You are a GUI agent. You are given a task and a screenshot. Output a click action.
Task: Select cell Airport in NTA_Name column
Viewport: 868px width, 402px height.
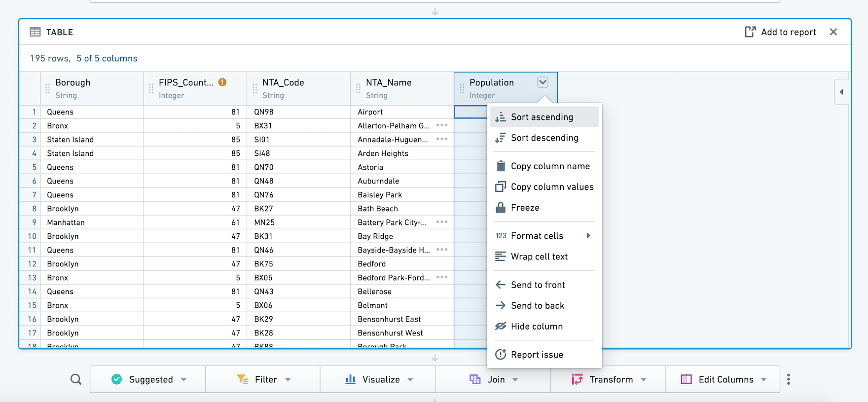[x=402, y=112]
